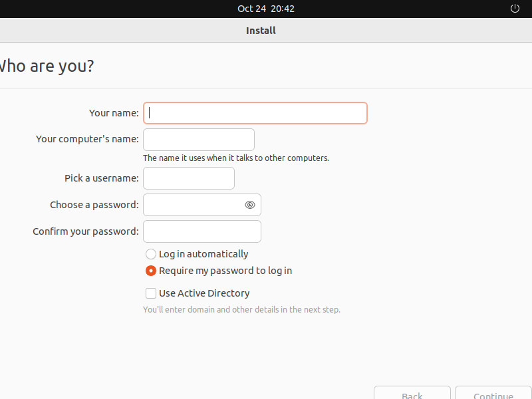
Task: Click the Install window title bar
Action: pos(261,31)
